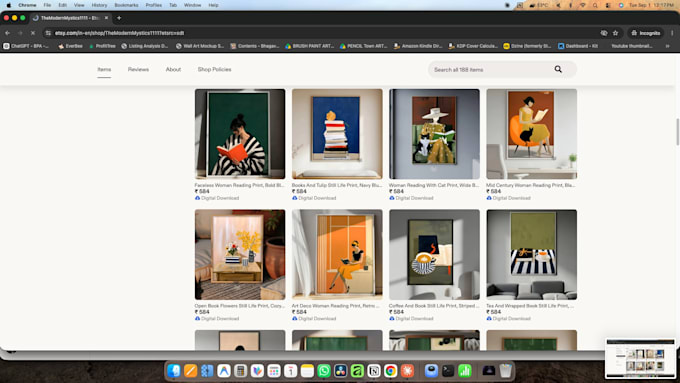Open Launchpad from the dock
This screenshot has height=383, width=680.
click(x=274, y=370)
